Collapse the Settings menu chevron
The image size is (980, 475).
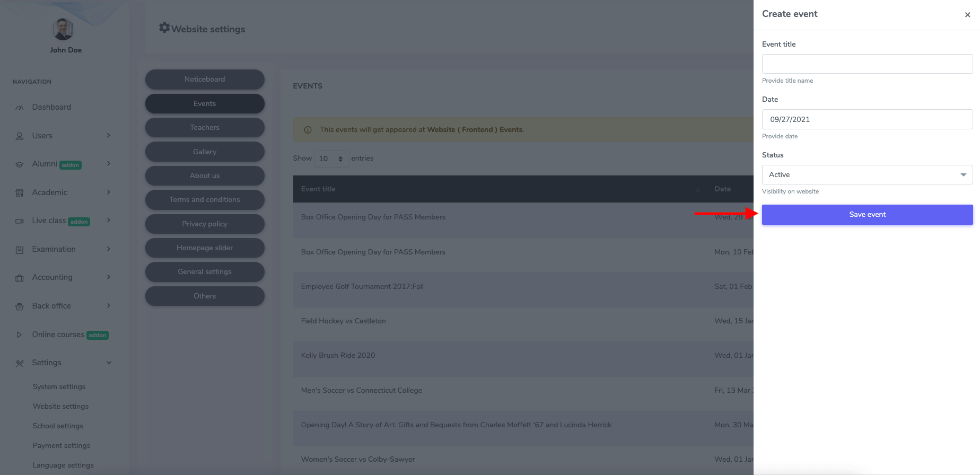pyautogui.click(x=109, y=363)
